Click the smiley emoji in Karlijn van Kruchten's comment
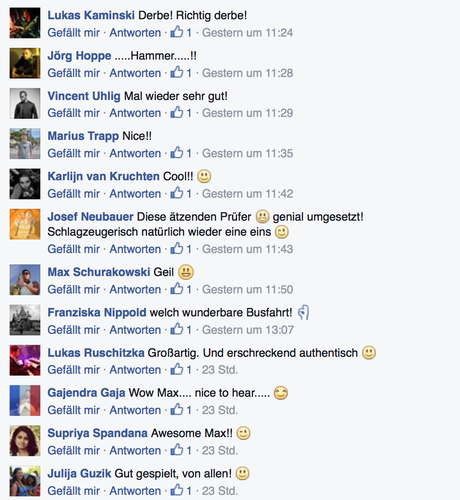The width and height of the screenshot is (460, 500). [204, 176]
